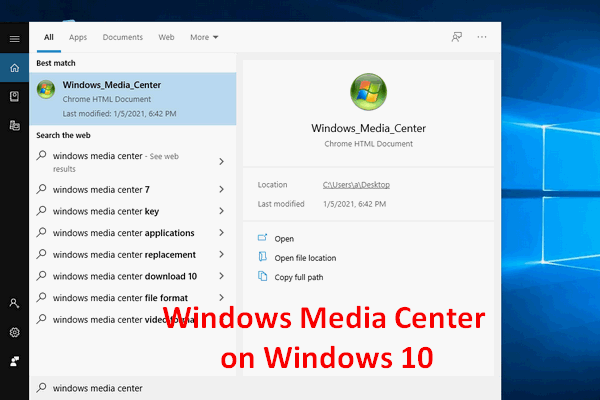Switch to the Documents tab

(x=122, y=37)
